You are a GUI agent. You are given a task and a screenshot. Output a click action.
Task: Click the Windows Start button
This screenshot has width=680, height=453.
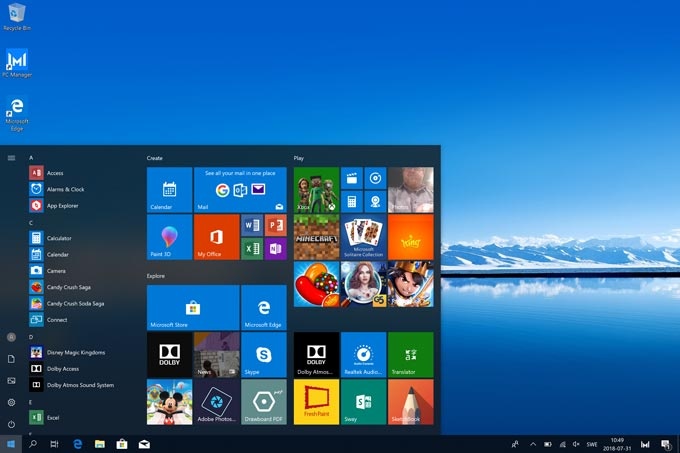tap(11, 443)
